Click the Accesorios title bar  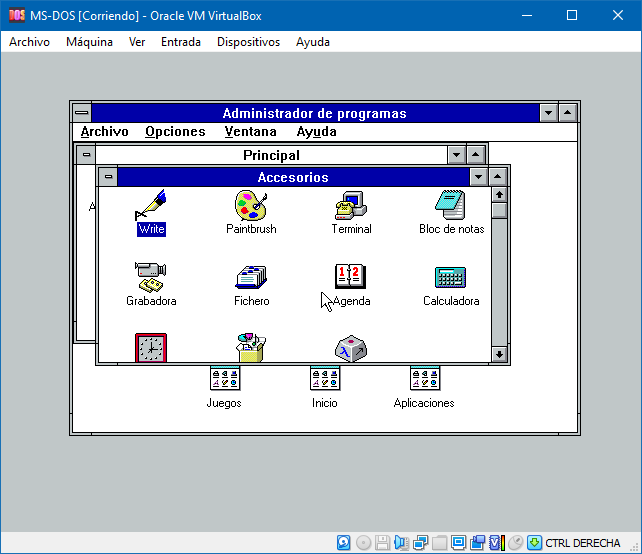pyautogui.click(x=293, y=177)
